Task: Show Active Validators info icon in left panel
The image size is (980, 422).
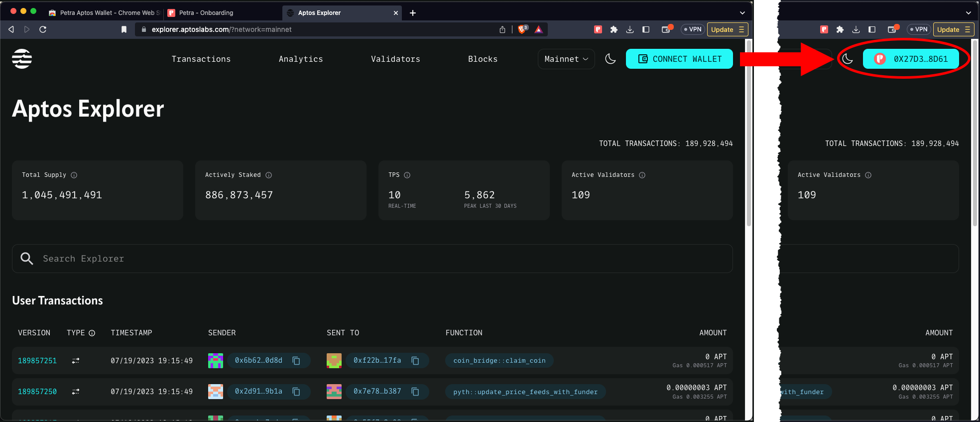Action: [642, 175]
